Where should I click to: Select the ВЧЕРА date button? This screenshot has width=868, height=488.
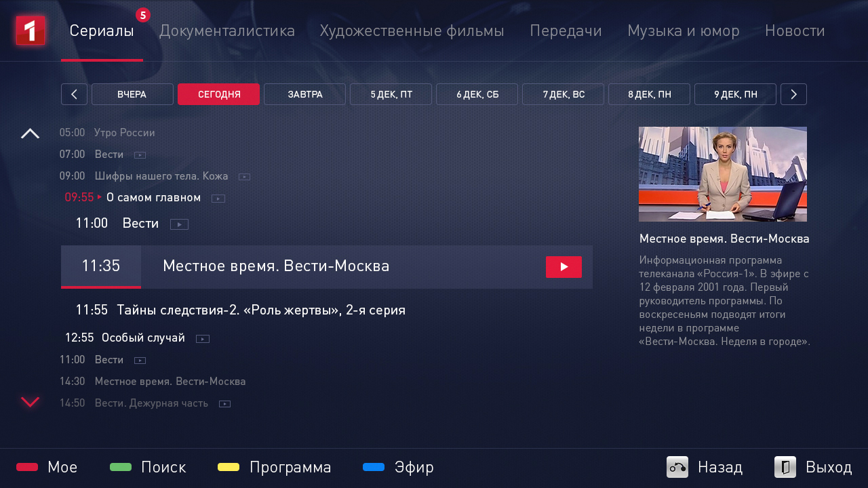coord(132,94)
